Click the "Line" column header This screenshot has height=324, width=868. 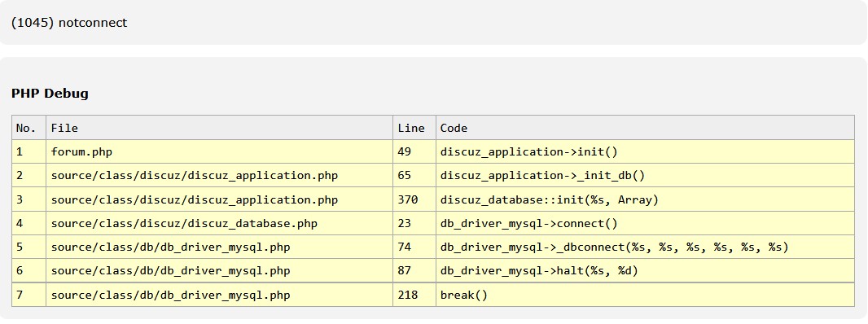tap(414, 128)
